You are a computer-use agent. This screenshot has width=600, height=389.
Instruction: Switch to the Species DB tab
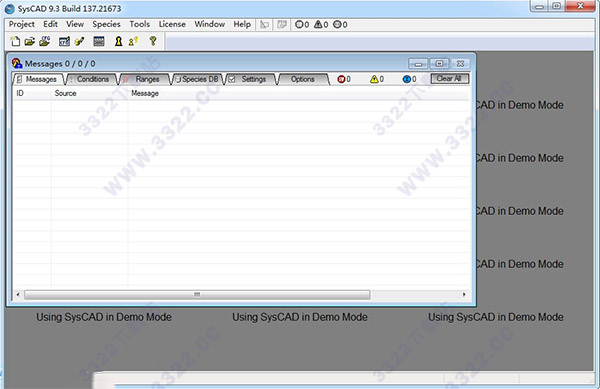tap(198, 79)
